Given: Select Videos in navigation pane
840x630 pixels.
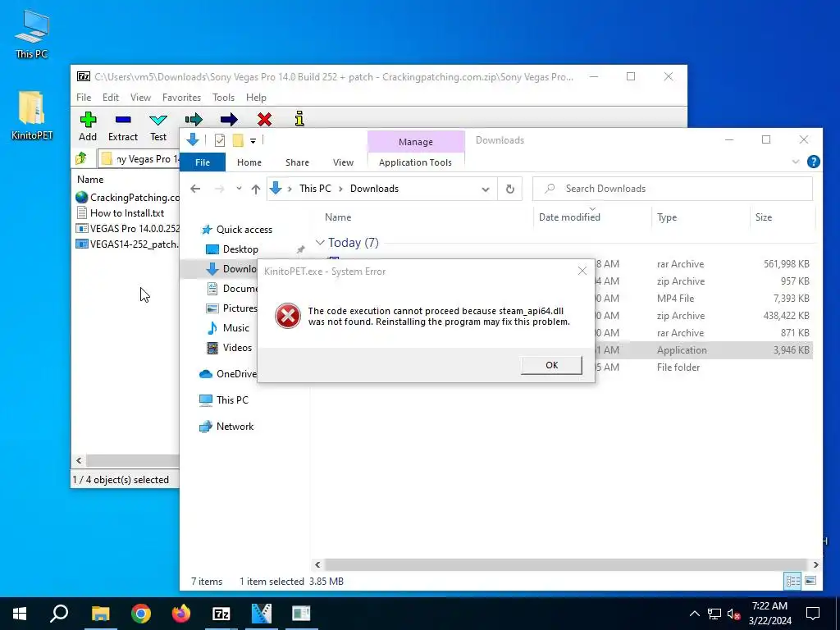Looking at the screenshot, I should point(230,348).
